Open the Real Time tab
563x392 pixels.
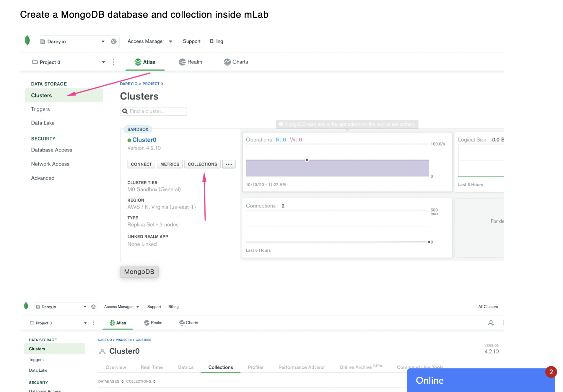click(152, 367)
